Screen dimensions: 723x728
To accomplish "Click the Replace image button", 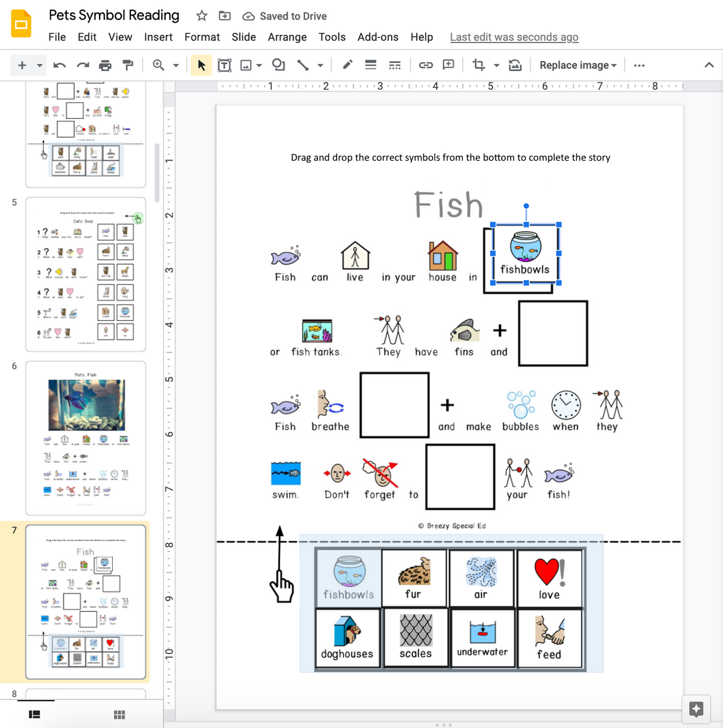I will [x=574, y=65].
